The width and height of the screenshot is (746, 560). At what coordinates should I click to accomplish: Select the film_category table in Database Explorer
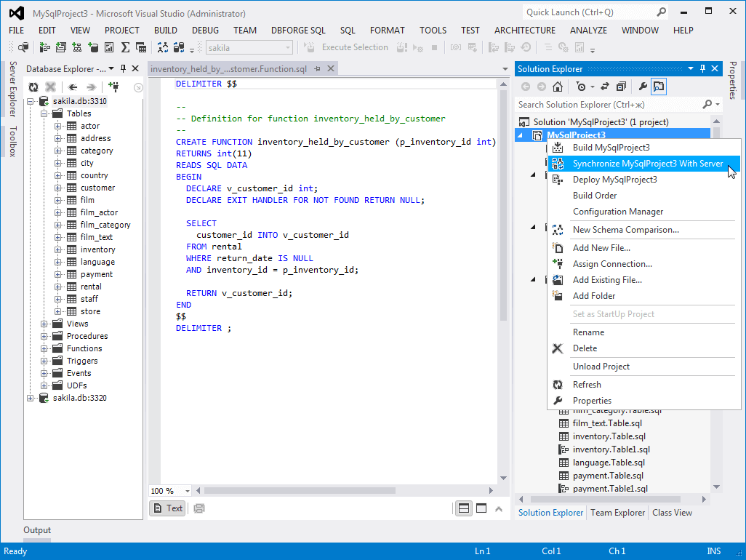coord(105,225)
